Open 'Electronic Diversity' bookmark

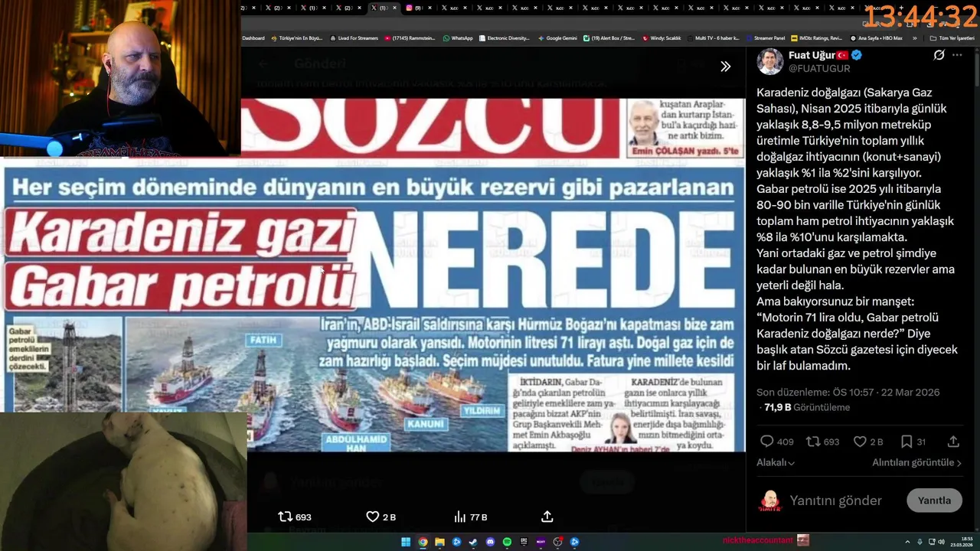504,37
